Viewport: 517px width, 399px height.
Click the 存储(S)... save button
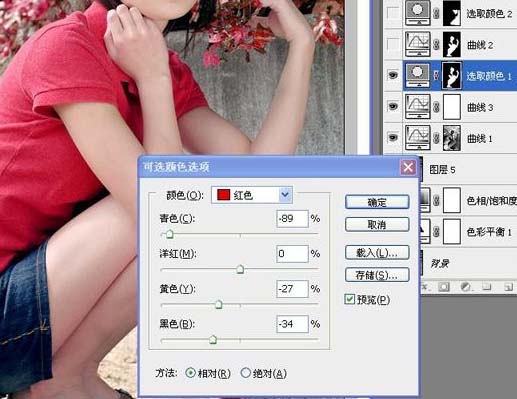coord(377,275)
